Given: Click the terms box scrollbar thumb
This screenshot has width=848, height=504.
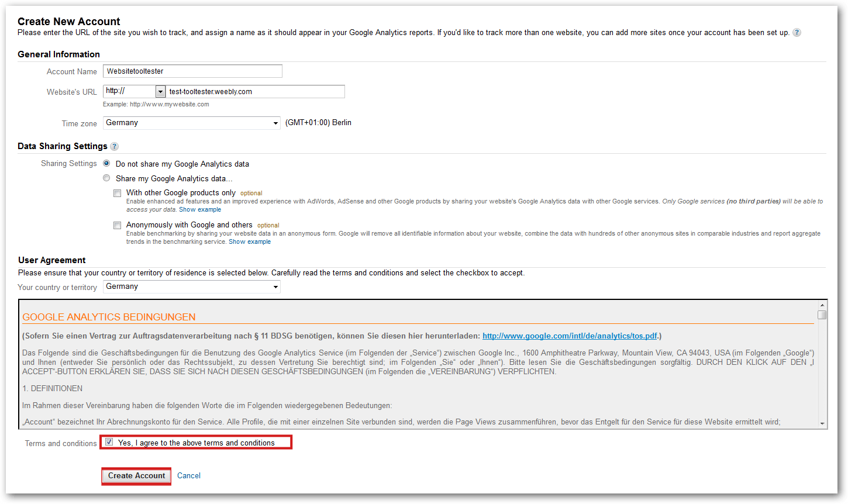Looking at the screenshot, I should coord(822,315).
